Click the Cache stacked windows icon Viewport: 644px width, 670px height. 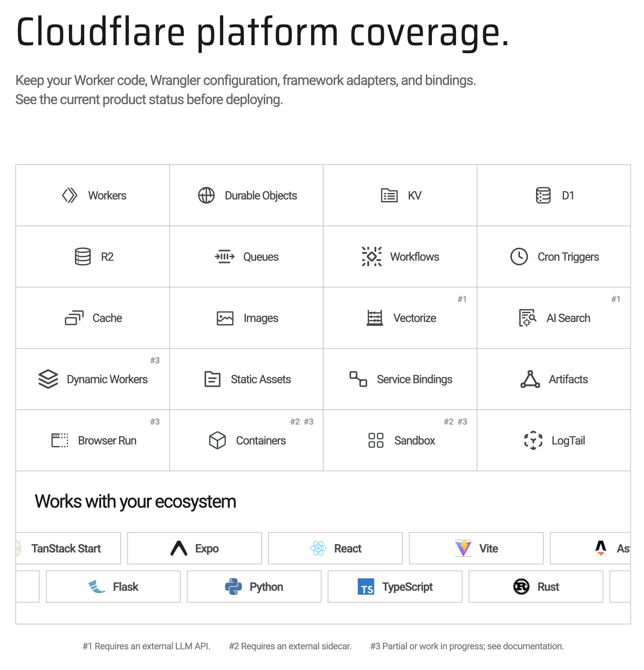pos(74,318)
